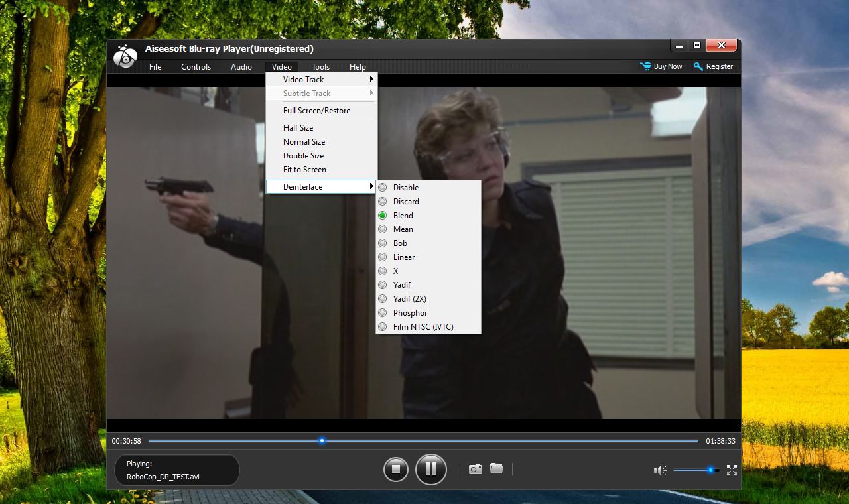
Task: Click the Aiseesoft Blu-ray Player logo icon
Action: (125, 57)
